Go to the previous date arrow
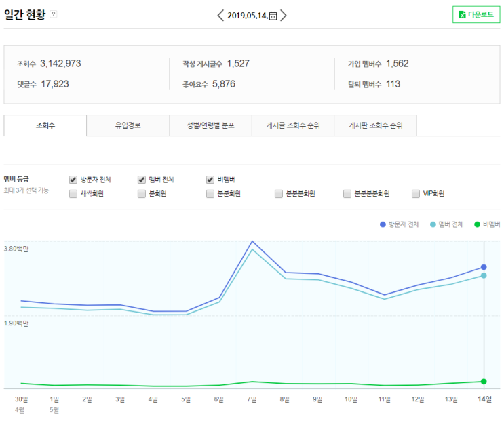Screen dimensions: 504x423 (220, 15)
